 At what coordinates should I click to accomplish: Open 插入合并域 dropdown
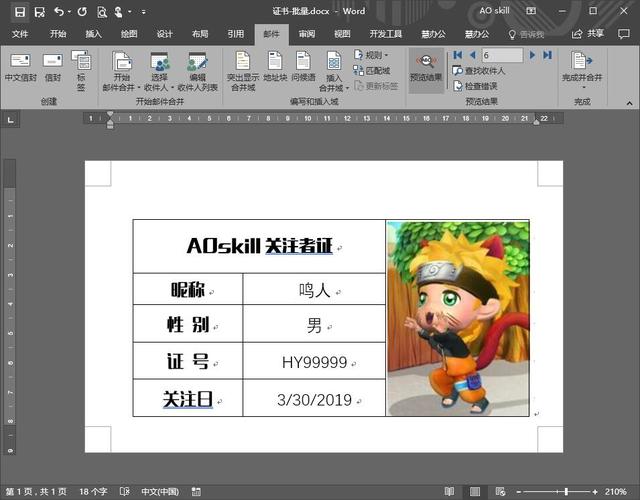334,70
